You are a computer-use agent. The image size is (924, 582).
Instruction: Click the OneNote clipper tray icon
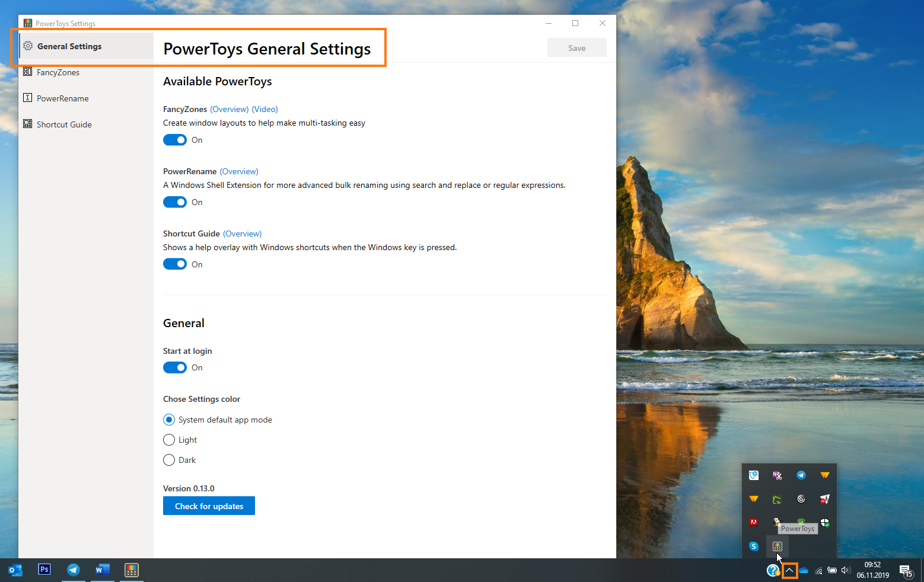[x=778, y=475]
